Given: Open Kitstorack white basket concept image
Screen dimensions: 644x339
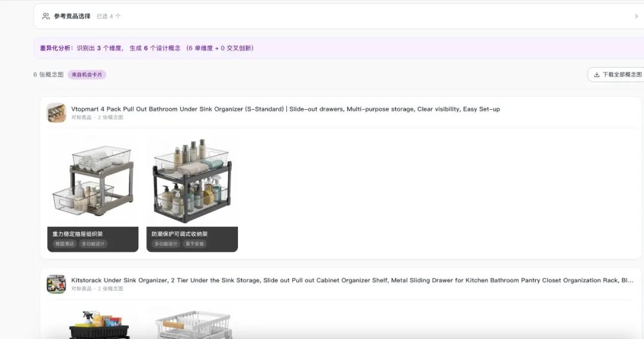Looking at the screenshot, I should coord(192,322).
